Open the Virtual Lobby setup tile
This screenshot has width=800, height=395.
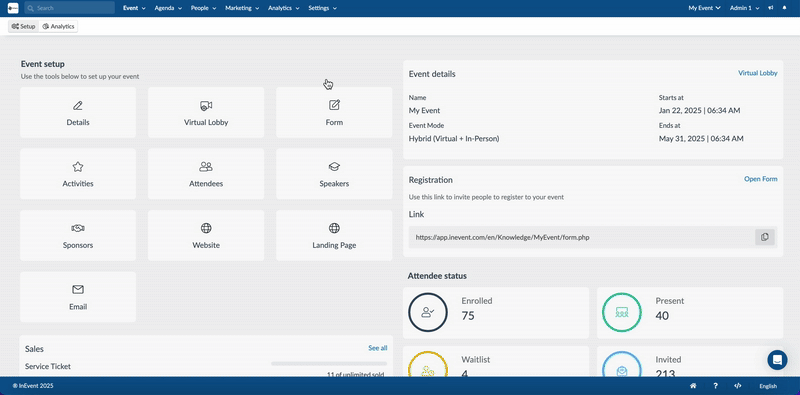(206, 112)
